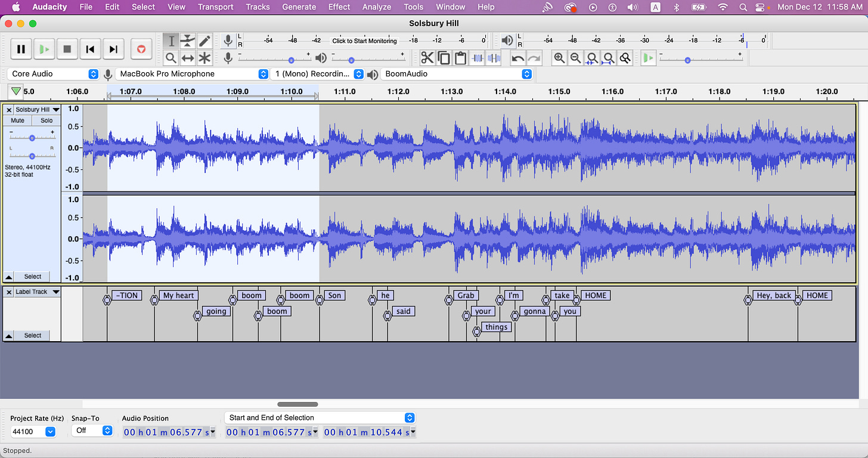Click the recording volume slider
The width and height of the screenshot is (868, 458).
[x=274, y=58]
